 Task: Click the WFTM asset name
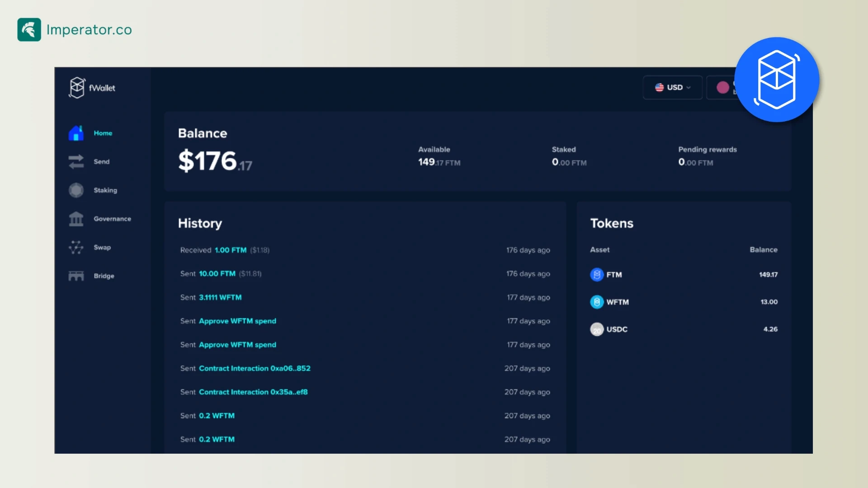pos(618,302)
